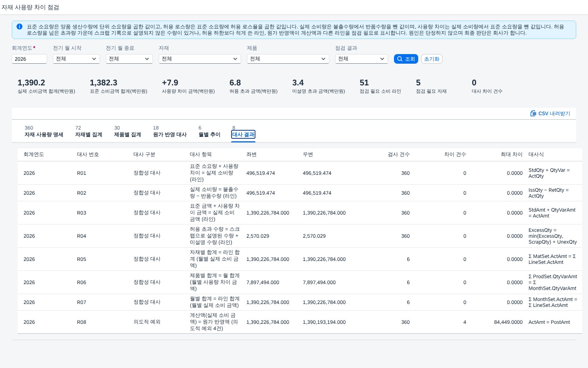Click the 대사 구분 column header
Image resolution: width=588 pixels, height=368 pixels.
144,155
